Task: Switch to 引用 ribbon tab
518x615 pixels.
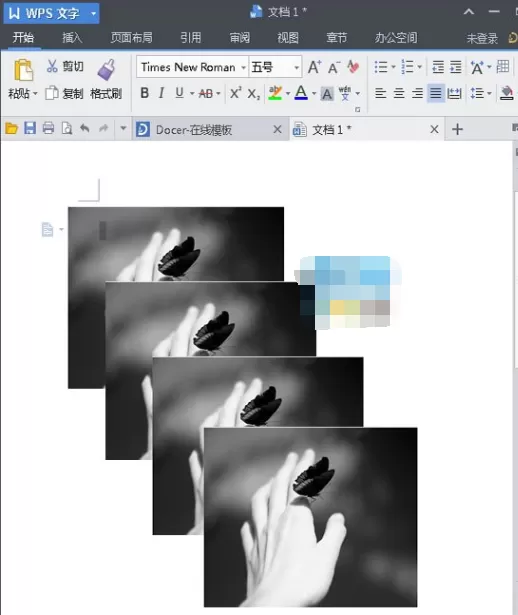Action: (x=191, y=38)
